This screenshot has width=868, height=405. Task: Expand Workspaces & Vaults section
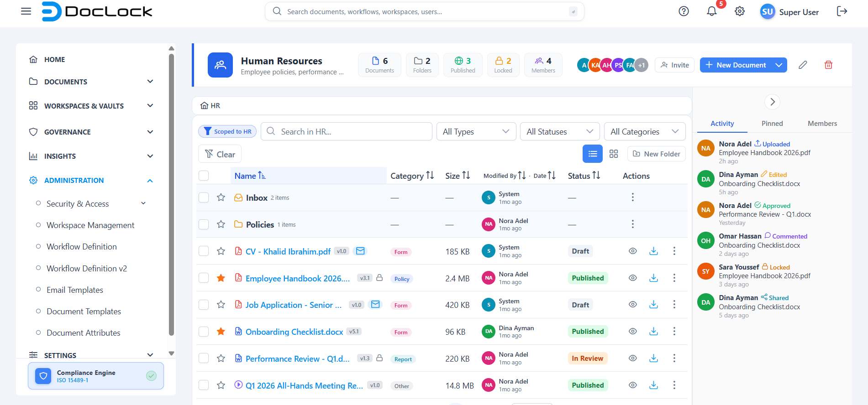coord(150,105)
